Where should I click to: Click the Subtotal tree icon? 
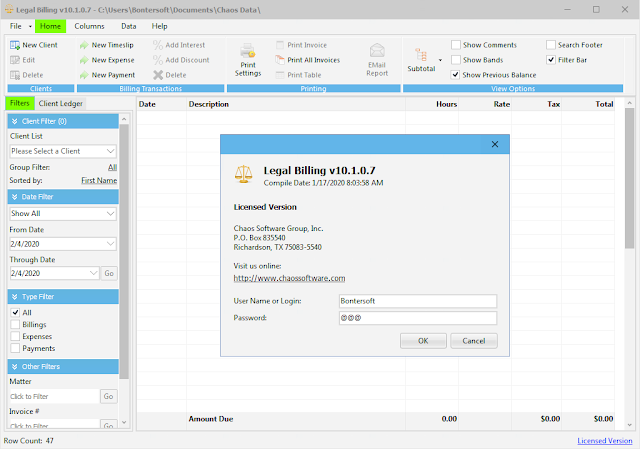click(421, 55)
